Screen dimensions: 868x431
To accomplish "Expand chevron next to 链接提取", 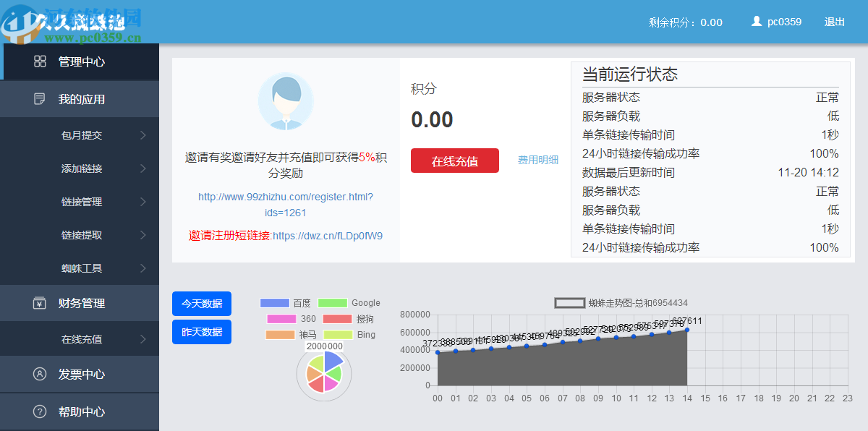I will tap(143, 235).
